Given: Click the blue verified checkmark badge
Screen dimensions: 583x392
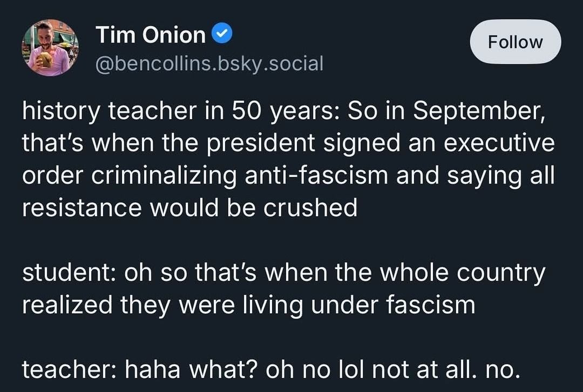Looking at the screenshot, I should (222, 35).
